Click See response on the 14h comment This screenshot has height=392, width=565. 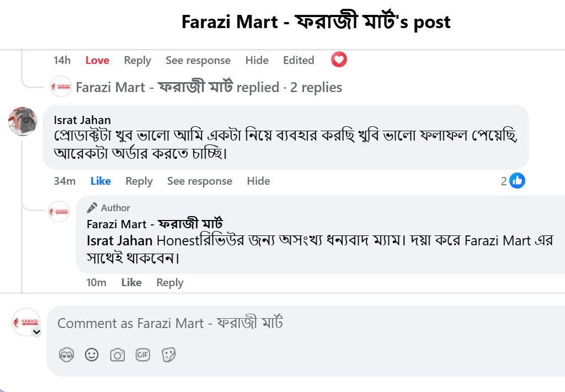click(x=198, y=60)
